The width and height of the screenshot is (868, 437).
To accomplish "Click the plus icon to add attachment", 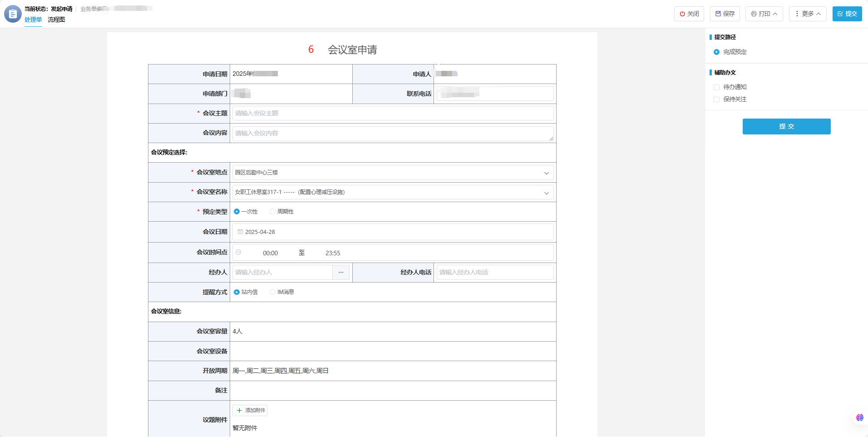I will tap(239, 410).
